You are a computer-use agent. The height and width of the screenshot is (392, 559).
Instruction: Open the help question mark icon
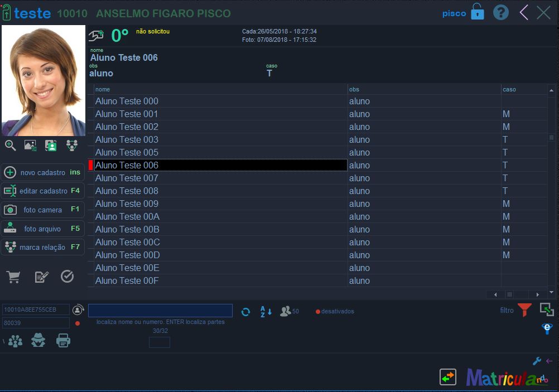pyautogui.click(x=500, y=13)
